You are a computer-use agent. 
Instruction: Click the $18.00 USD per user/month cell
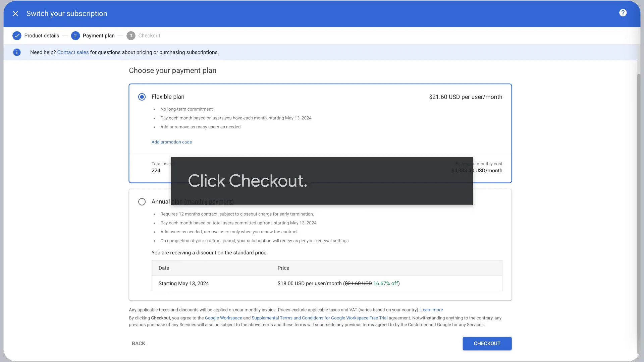(338, 284)
